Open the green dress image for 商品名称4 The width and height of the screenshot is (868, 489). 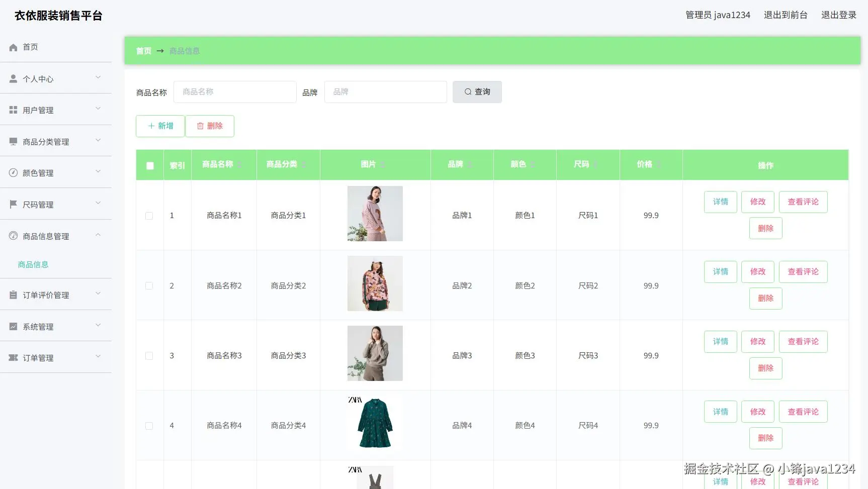click(375, 423)
